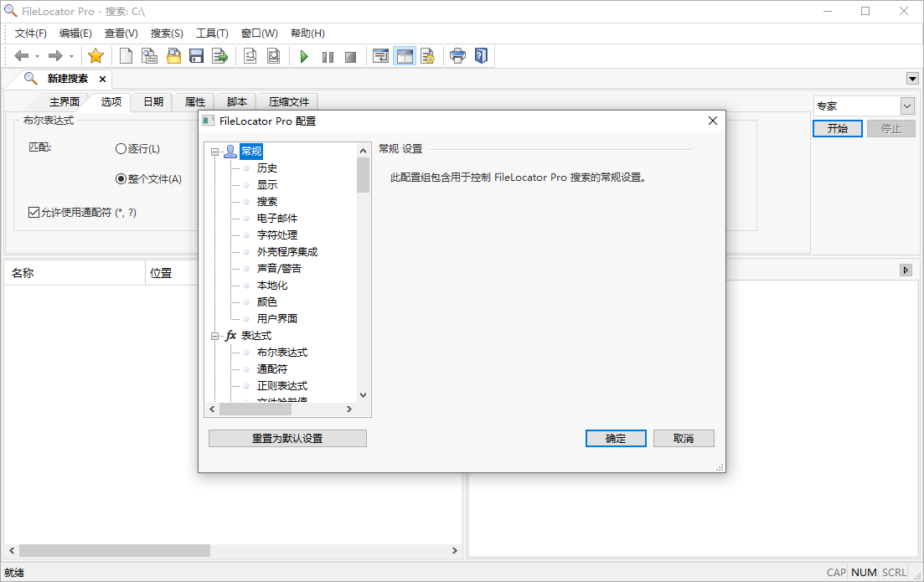924x582 pixels.
Task: Click the yellow favorites star icon
Action: click(96, 55)
